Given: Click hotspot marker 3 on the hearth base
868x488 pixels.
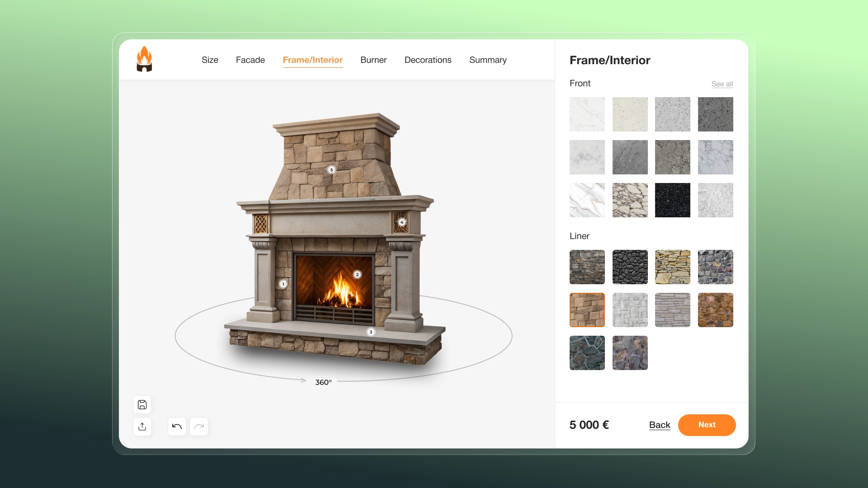Looking at the screenshot, I should (371, 332).
